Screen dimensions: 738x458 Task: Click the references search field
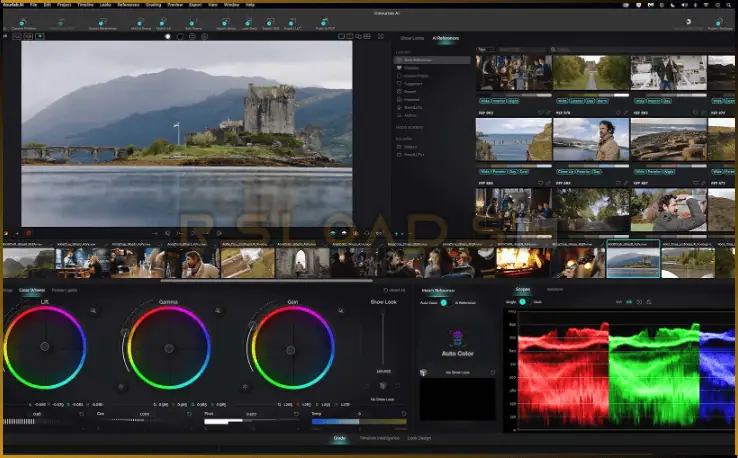pyautogui.click(x=640, y=49)
